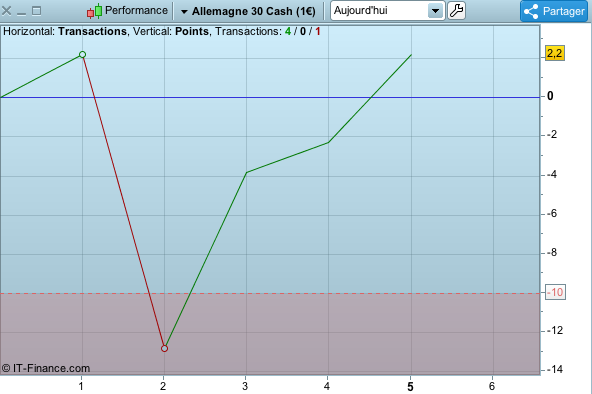Open the wrench settings button
This screenshot has height=394, width=592.
pos(456,11)
